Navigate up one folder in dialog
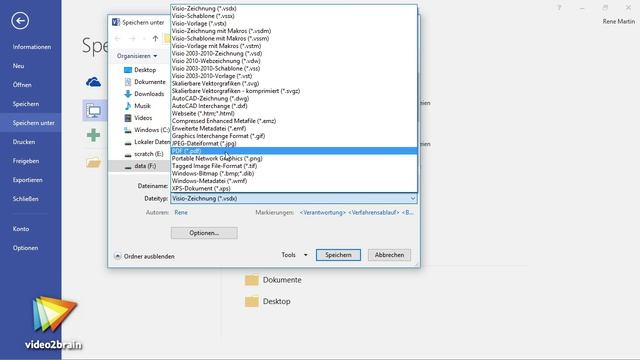640x360 pixels. 155,38
